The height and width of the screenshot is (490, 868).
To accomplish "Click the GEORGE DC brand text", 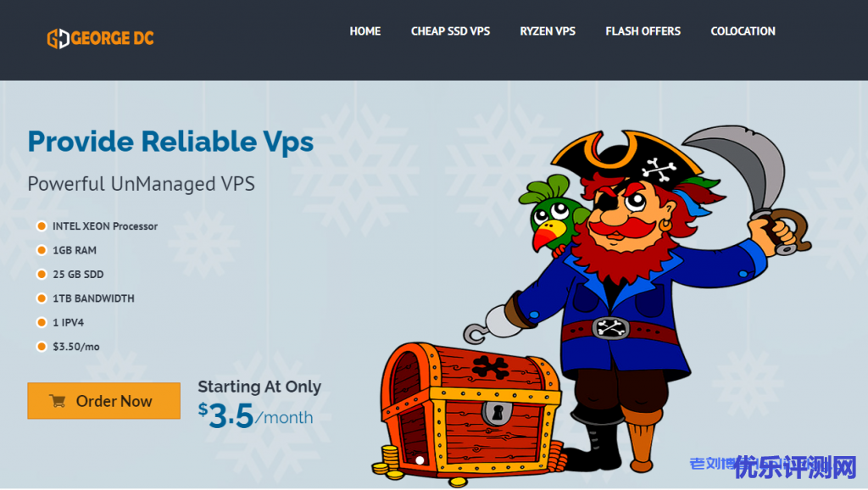I will 113,38.
